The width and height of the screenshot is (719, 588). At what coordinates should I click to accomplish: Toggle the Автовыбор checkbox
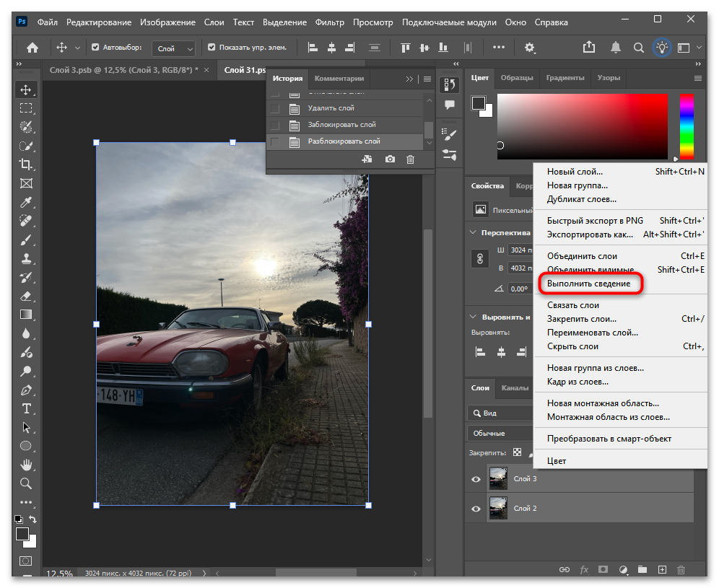pos(95,48)
